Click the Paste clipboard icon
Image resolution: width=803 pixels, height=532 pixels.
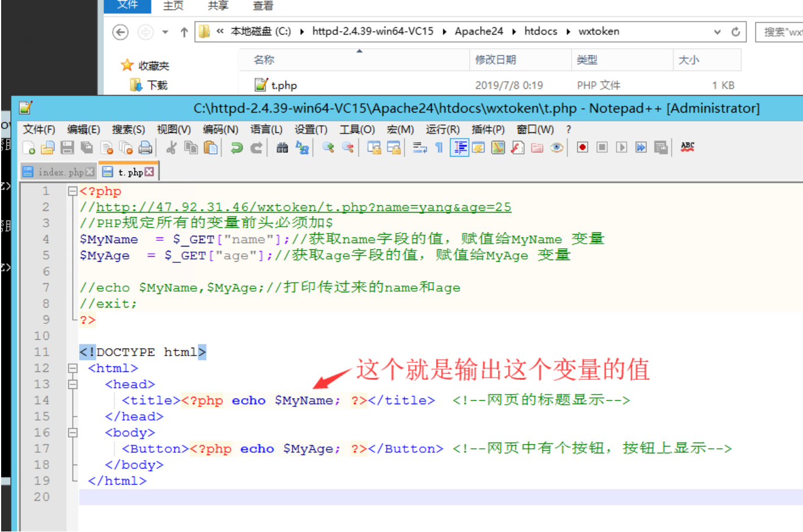tap(210, 148)
